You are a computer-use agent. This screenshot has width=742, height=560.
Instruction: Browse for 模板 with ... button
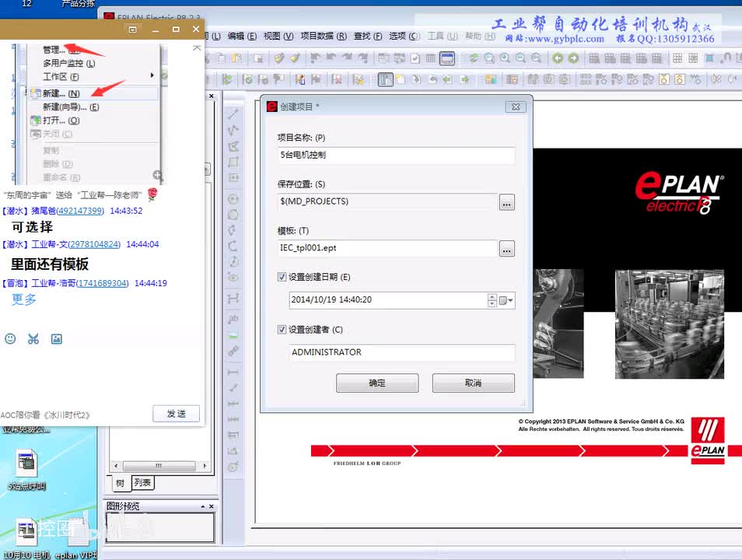coord(507,249)
